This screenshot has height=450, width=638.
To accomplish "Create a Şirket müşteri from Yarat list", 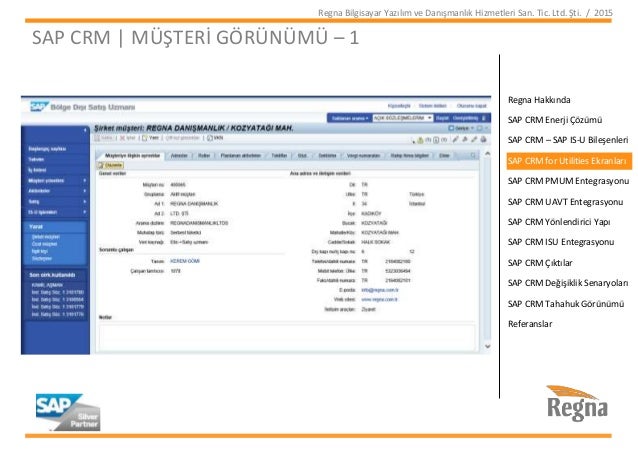I will coord(46,237).
